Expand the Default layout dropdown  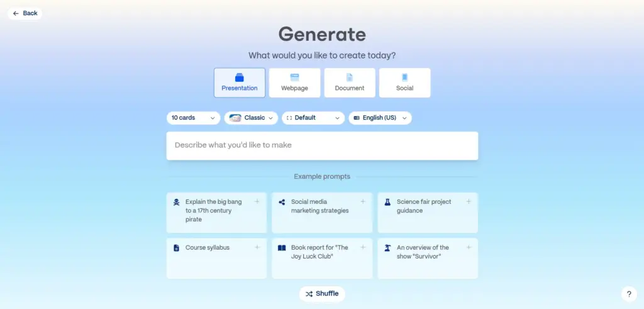click(x=313, y=118)
